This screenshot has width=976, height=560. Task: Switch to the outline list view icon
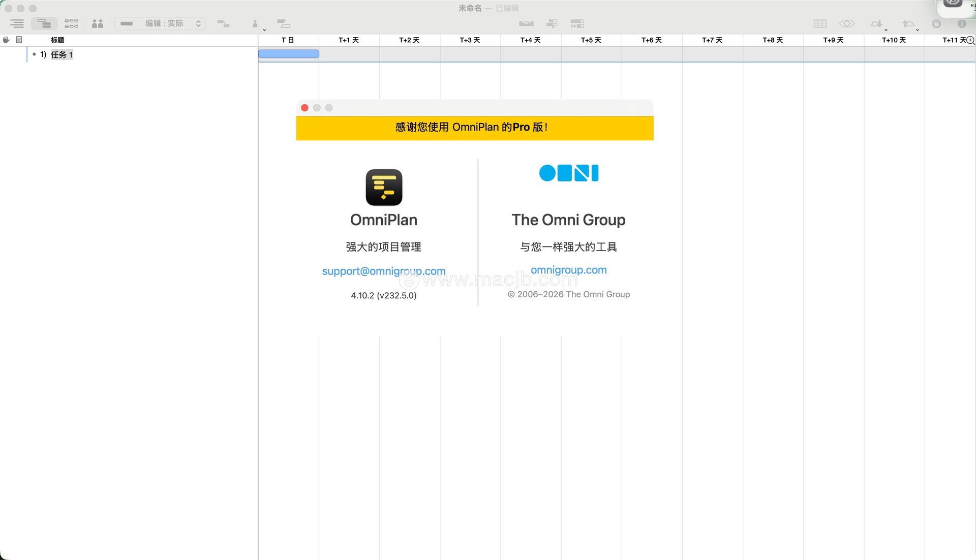pyautogui.click(x=17, y=23)
